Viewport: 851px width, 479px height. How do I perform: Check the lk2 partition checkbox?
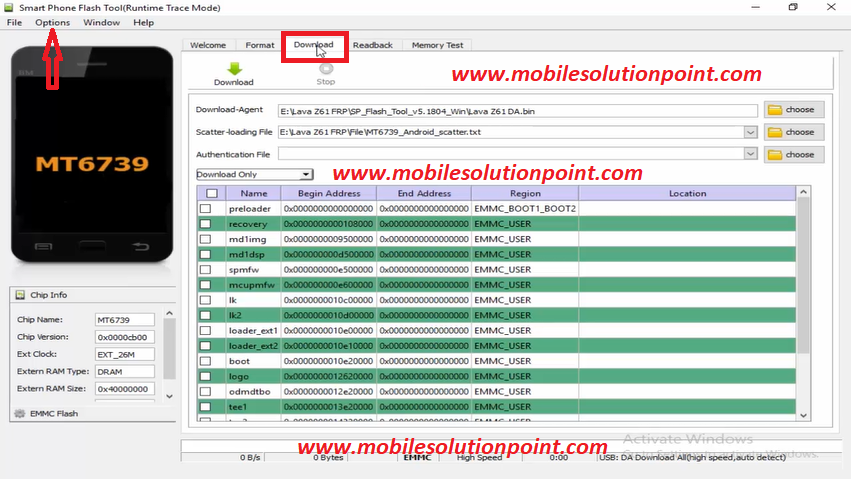(205, 315)
